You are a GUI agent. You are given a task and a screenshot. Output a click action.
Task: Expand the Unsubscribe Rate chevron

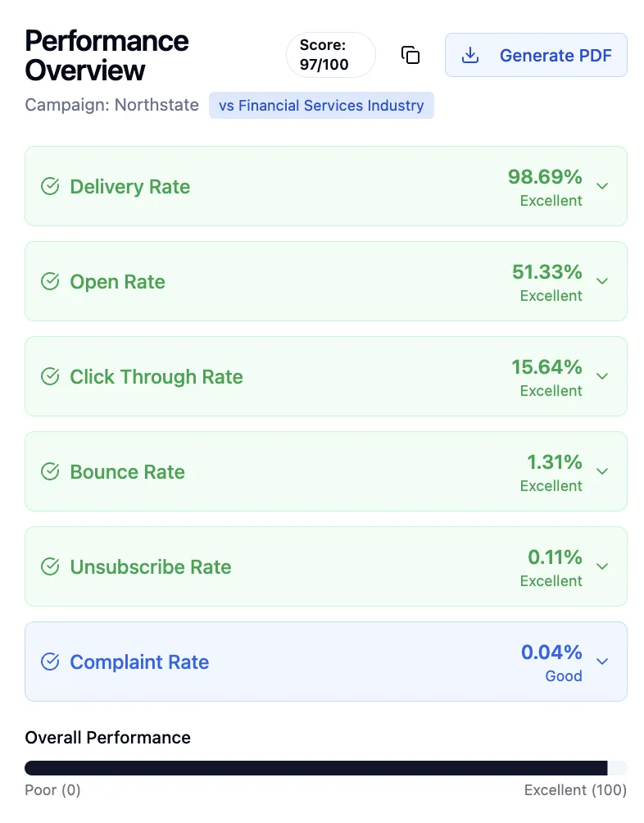tap(602, 566)
